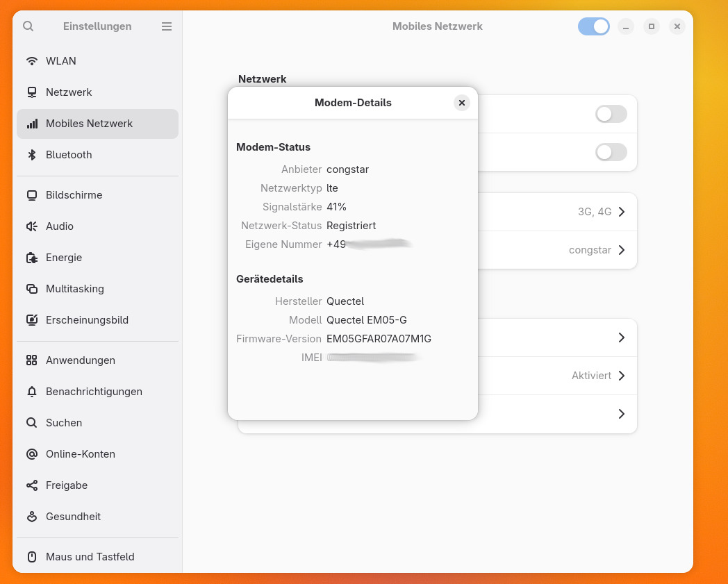This screenshot has width=728, height=584.
Task: Open the settings search icon
Action: 28,26
